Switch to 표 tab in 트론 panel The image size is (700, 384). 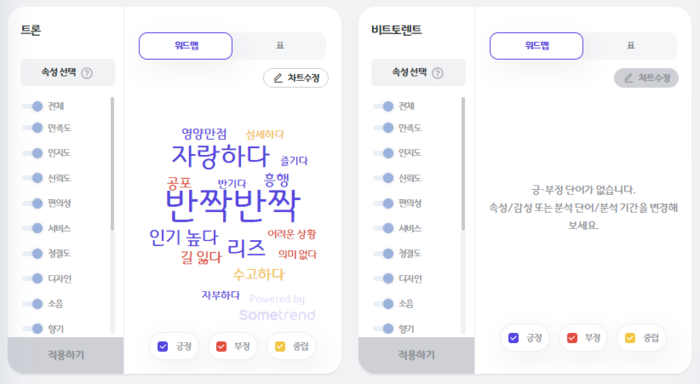(280, 46)
